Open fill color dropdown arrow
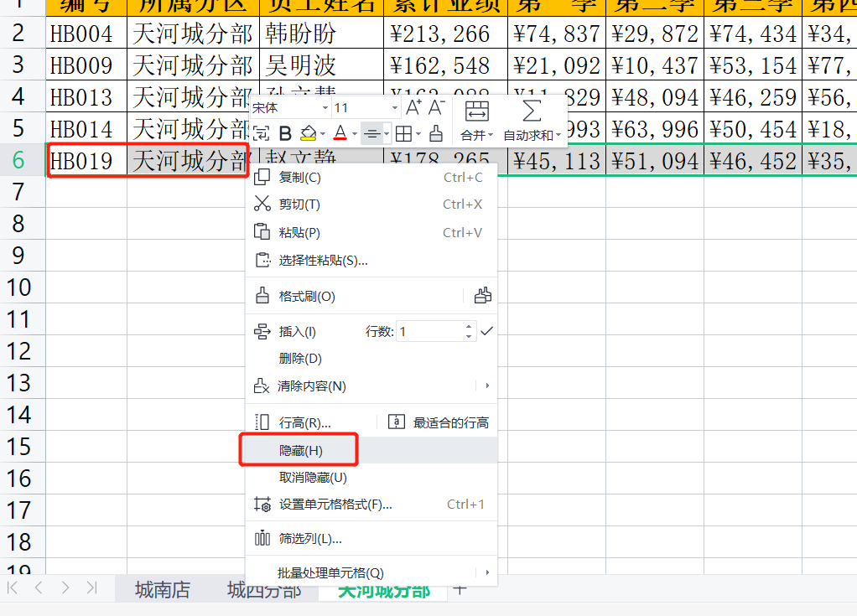The width and height of the screenshot is (857, 616). tap(323, 134)
